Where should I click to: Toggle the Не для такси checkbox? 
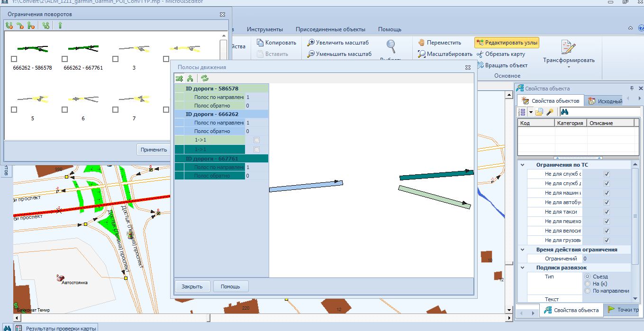click(x=607, y=212)
